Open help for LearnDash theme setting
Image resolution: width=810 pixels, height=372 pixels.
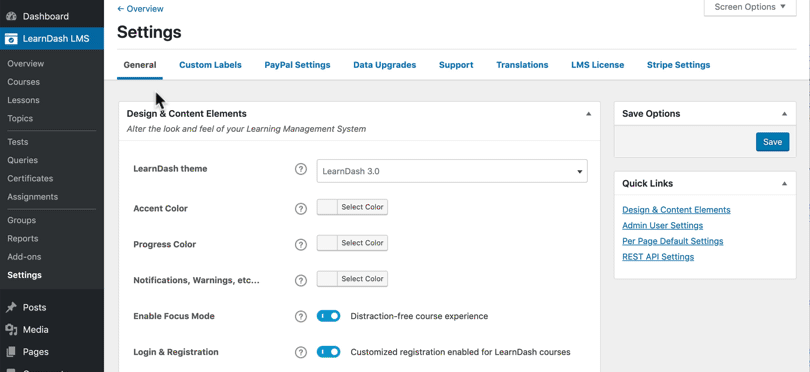tap(301, 169)
